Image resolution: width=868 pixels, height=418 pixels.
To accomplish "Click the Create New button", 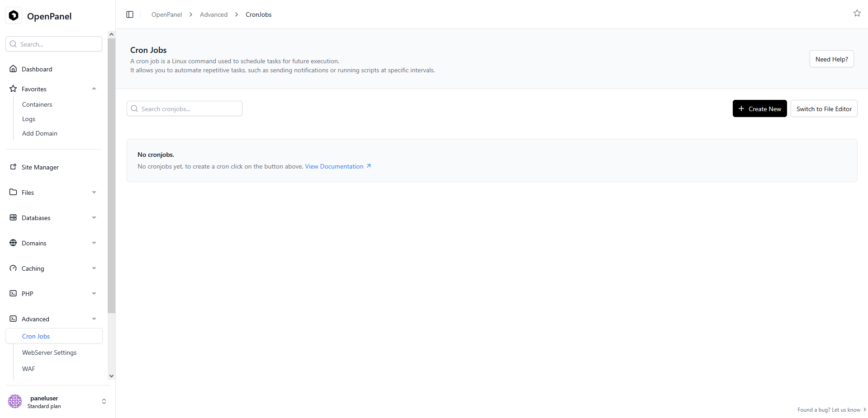I will pos(759,108).
